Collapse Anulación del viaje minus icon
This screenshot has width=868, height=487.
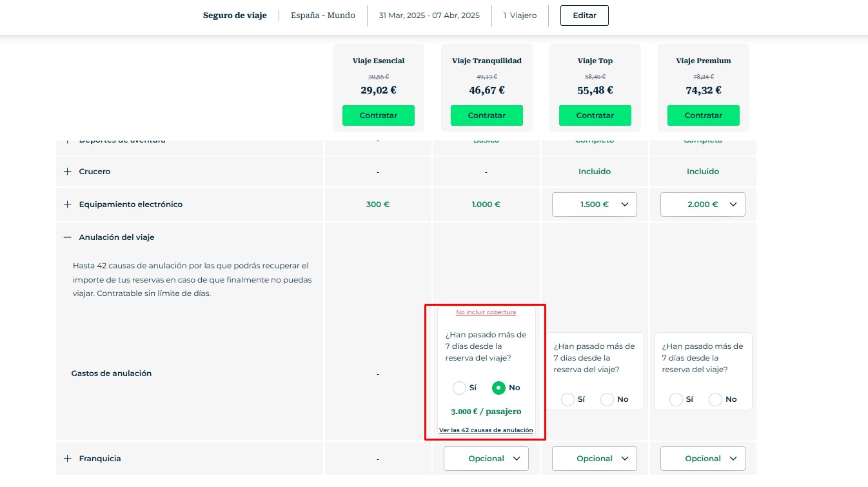[67, 237]
